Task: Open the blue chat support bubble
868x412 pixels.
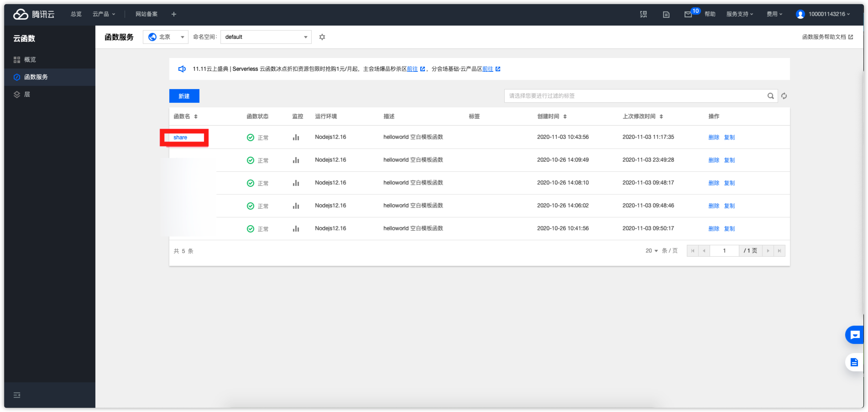Action: (x=855, y=335)
